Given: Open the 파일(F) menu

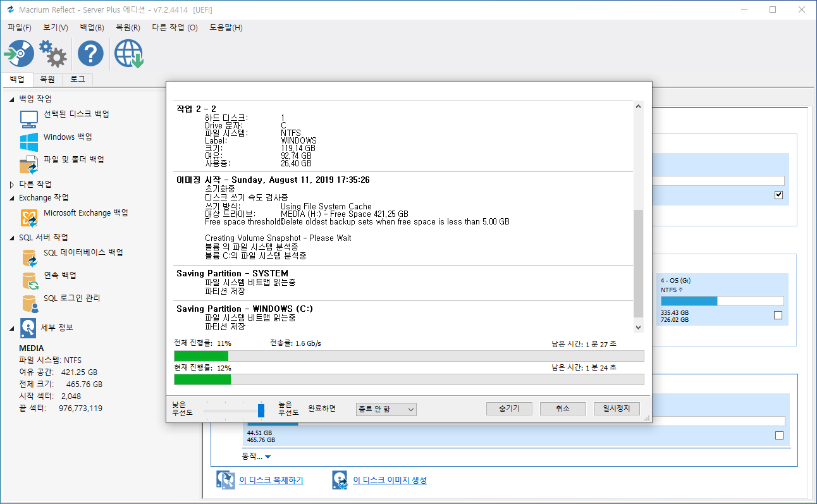Looking at the screenshot, I should pos(20,27).
